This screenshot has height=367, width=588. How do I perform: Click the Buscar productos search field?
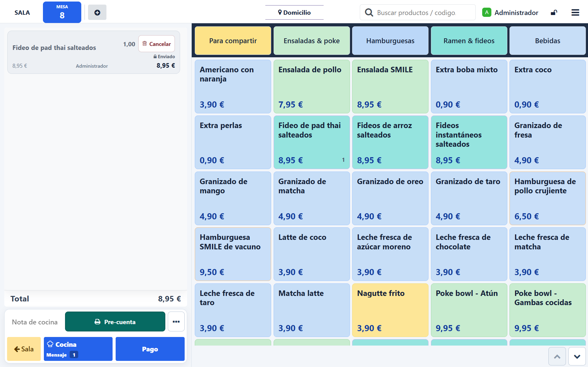[418, 13]
